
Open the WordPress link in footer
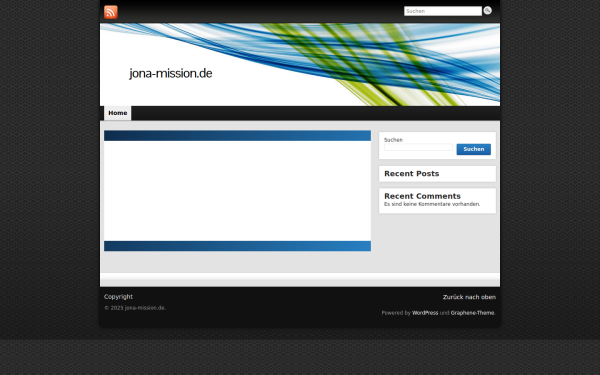click(x=425, y=313)
